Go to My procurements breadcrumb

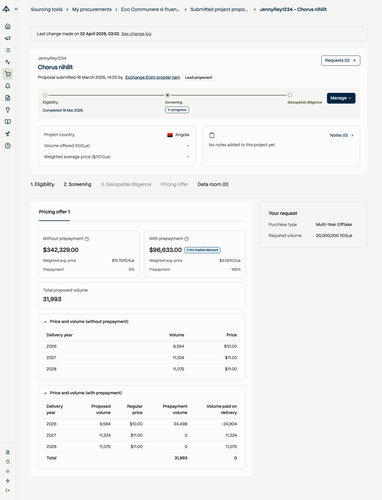92,9
